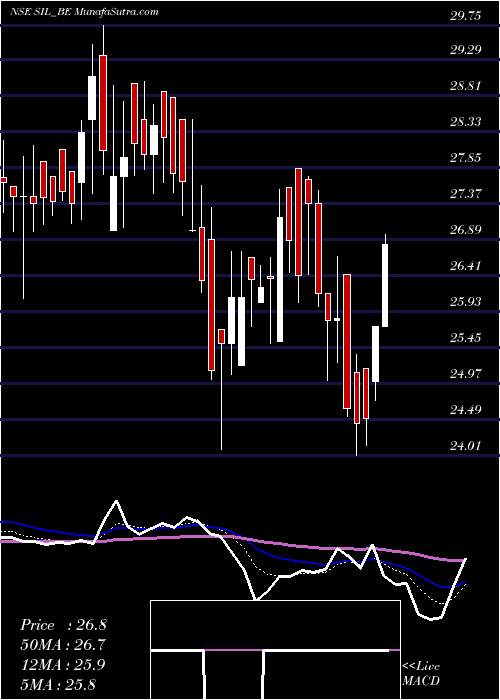
Task: Select the 25.45 price axis label
Action: point(466,338)
